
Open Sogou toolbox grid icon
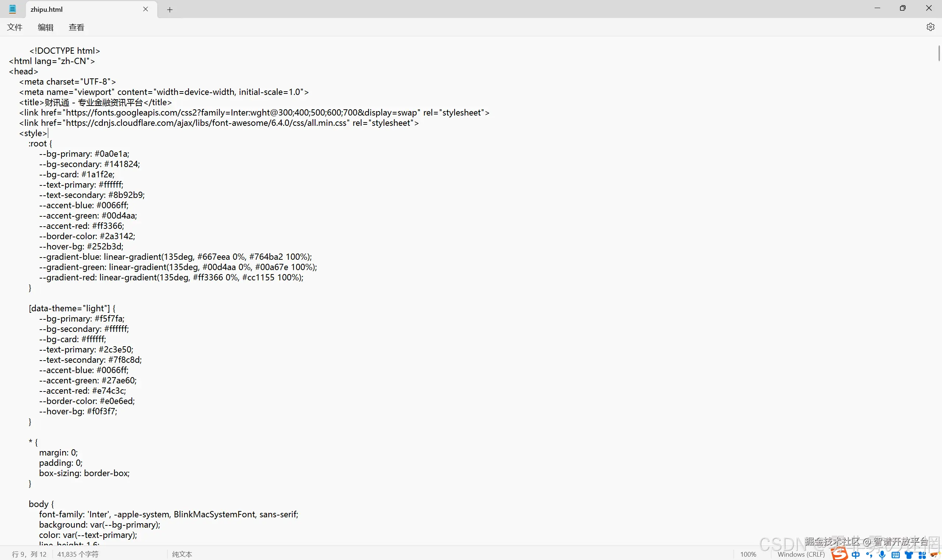pos(922,555)
